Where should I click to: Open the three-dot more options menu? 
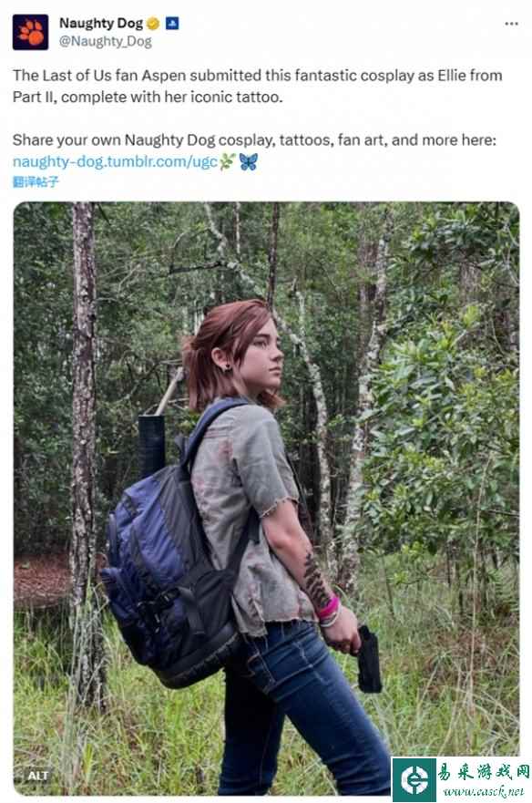click(x=511, y=24)
